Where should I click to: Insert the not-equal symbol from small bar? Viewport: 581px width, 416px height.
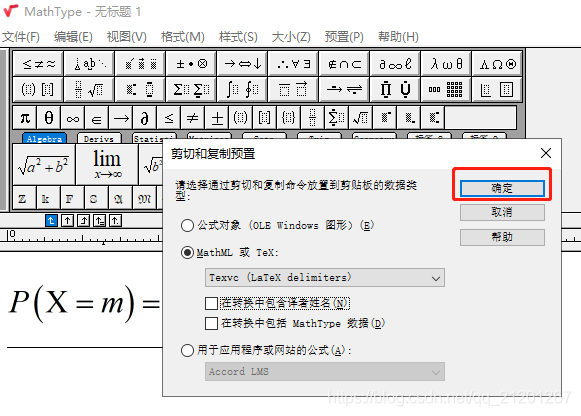click(193, 118)
